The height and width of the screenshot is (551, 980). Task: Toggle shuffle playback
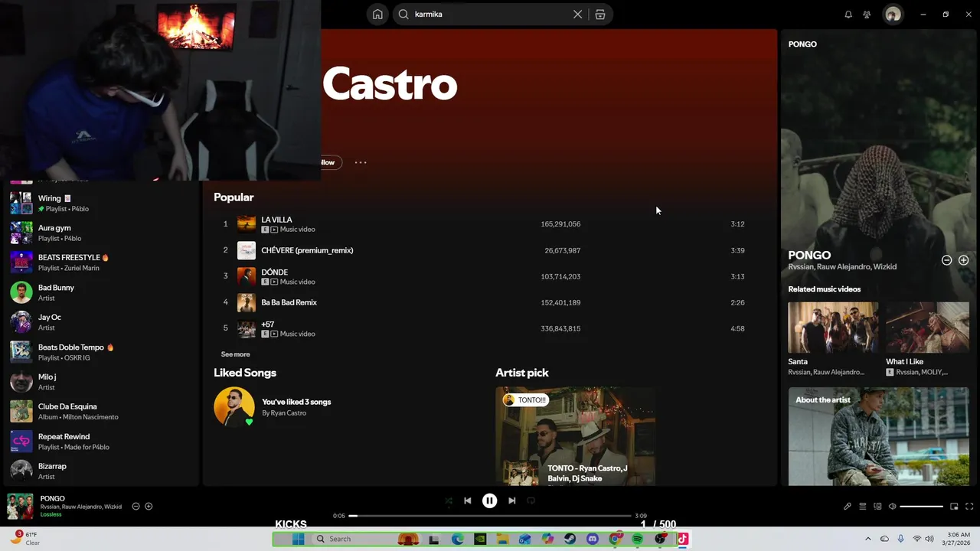[449, 500]
